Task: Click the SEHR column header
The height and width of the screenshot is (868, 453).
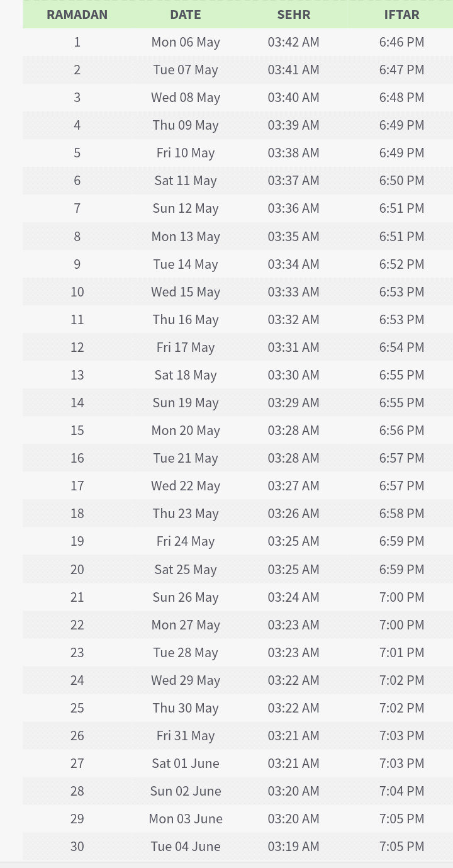Action: coord(294,14)
